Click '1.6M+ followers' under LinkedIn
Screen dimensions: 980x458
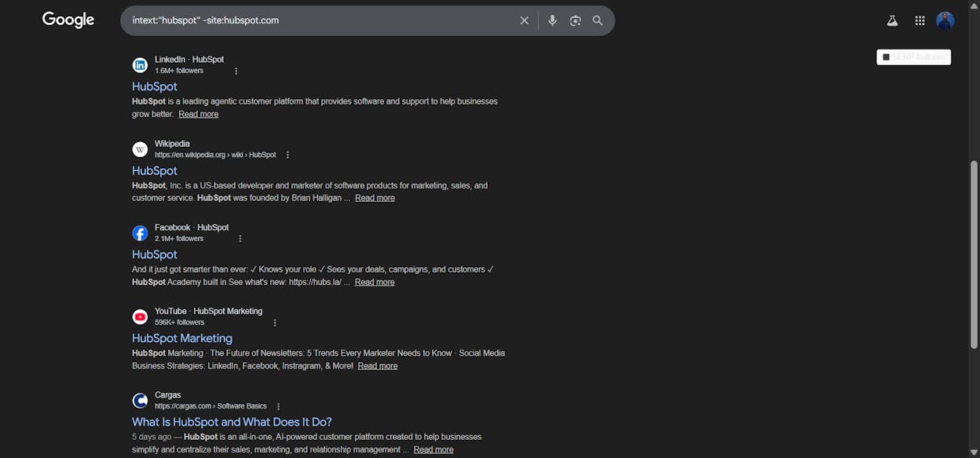click(179, 71)
